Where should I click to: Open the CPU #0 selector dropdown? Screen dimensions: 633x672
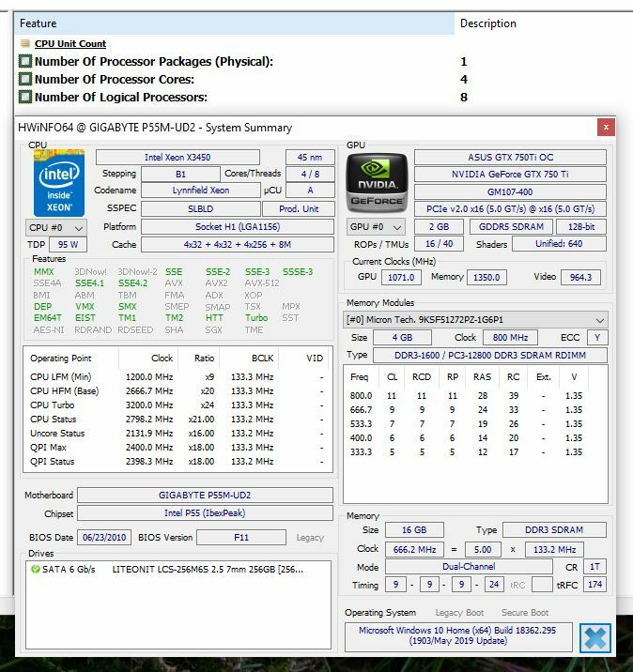(56, 227)
